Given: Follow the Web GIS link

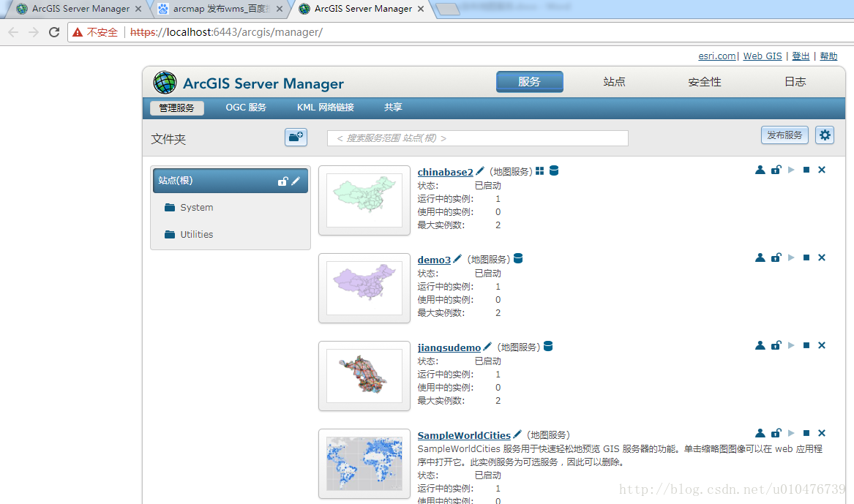Looking at the screenshot, I should point(763,56).
